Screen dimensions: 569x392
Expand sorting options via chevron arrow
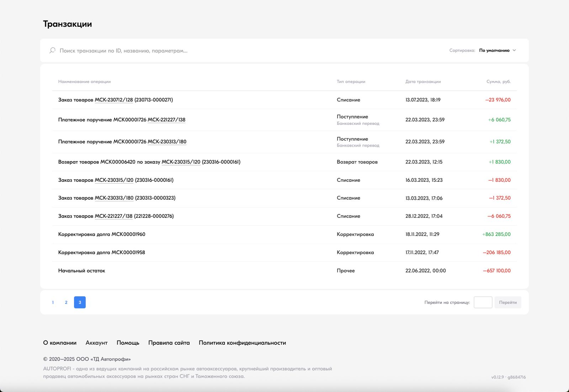click(x=514, y=51)
